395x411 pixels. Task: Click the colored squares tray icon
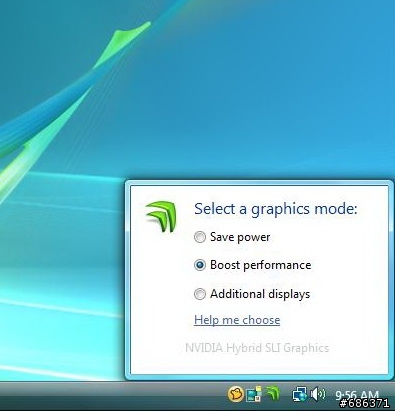254,394
